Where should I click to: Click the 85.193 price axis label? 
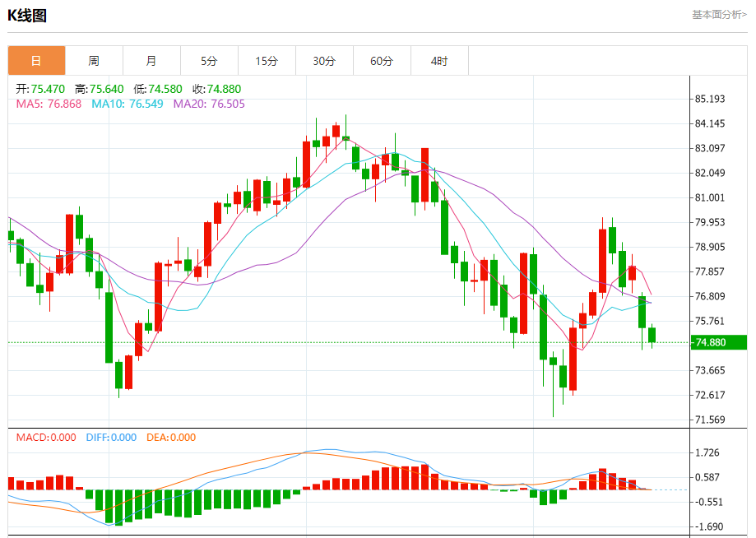[710, 99]
